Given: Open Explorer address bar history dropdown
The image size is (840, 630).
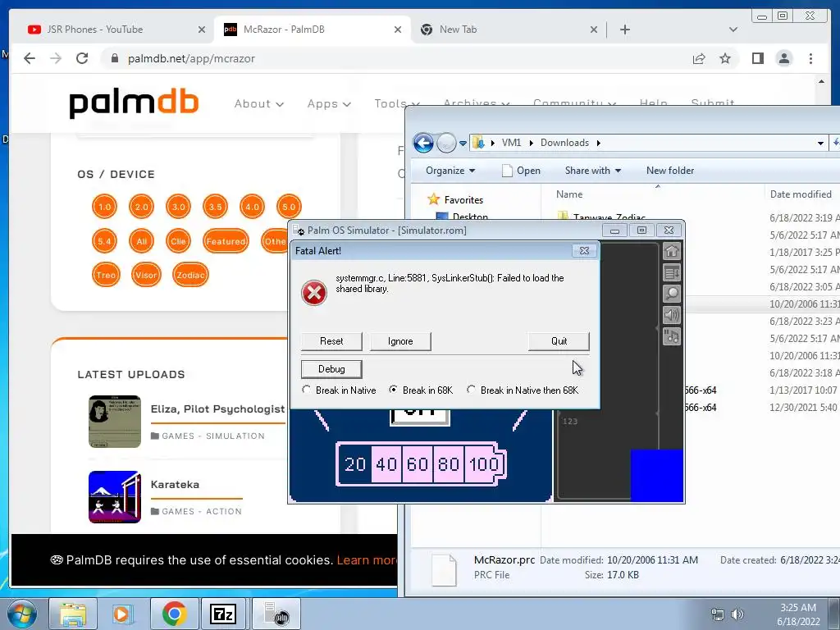Looking at the screenshot, I should [x=820, y=143].
